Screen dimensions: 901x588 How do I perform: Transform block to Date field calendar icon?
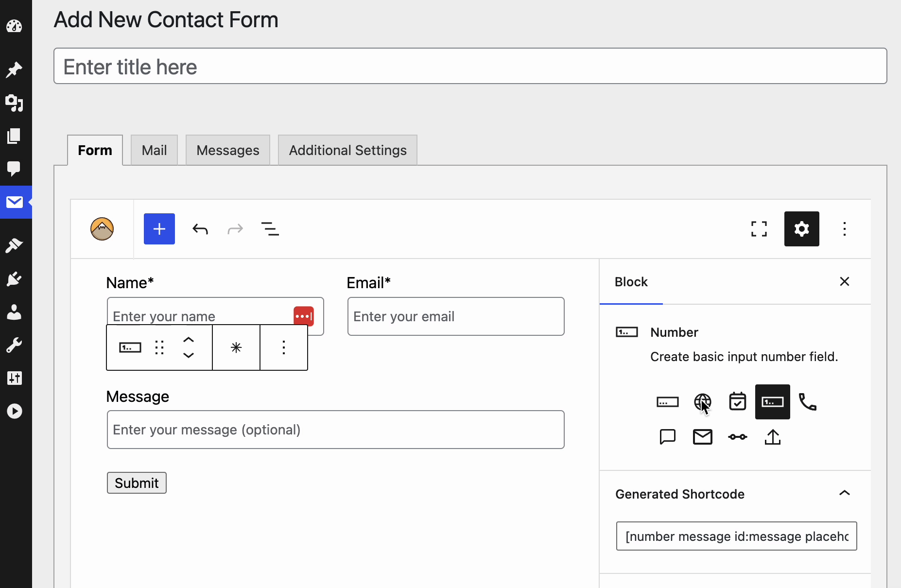point(737,402)
